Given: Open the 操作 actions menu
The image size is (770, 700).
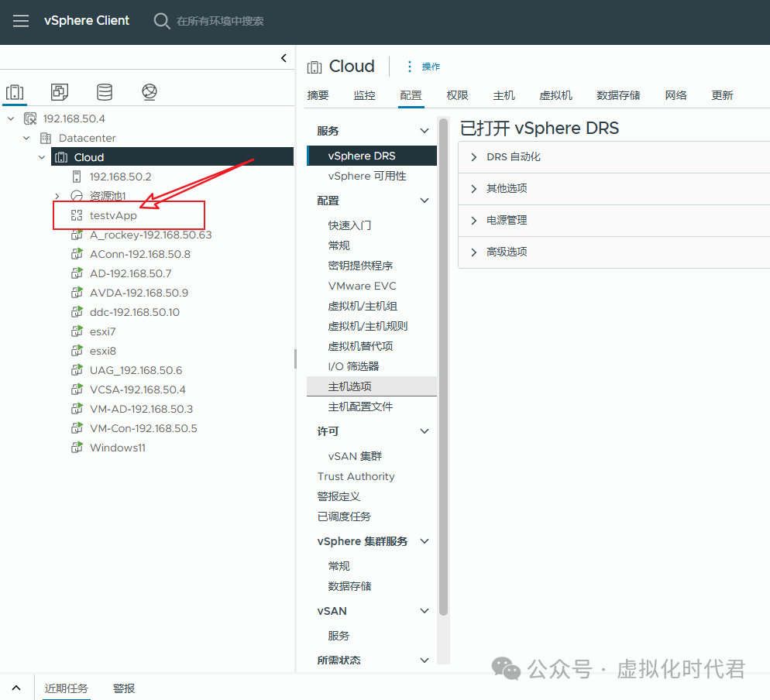Looking at the screenshot, I should pyautogui.click(x=423, y=67).
